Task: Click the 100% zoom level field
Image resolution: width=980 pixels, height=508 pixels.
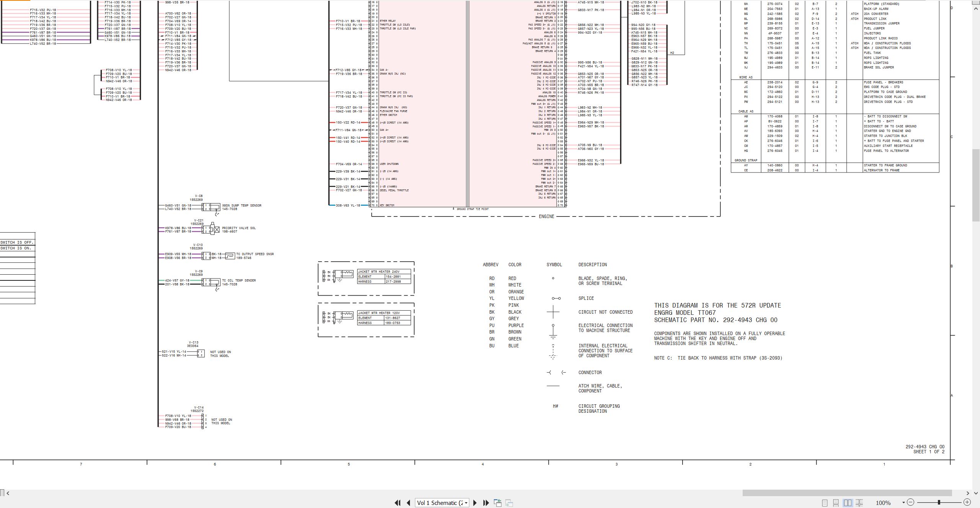Action: [x=883, y=503]
